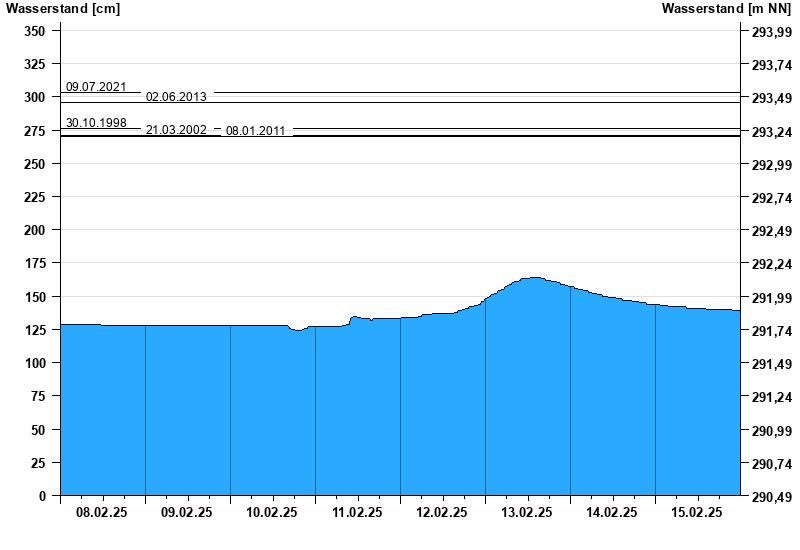
Task: Click the 09.07.2021 high-water mark label
Action: click(x=96, y=88)
